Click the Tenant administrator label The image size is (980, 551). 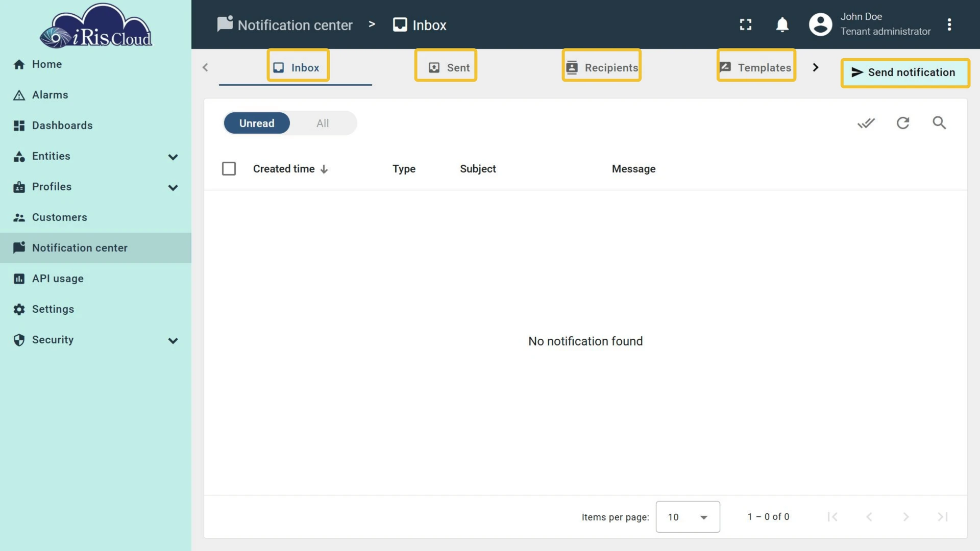(886, 32)
